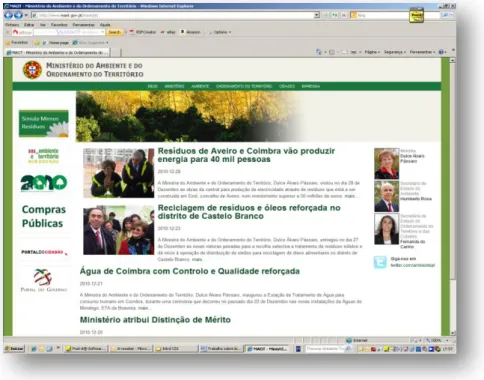Expand the address bar history dropdown
Screen dimensions: 484x380
click(317, 15)
